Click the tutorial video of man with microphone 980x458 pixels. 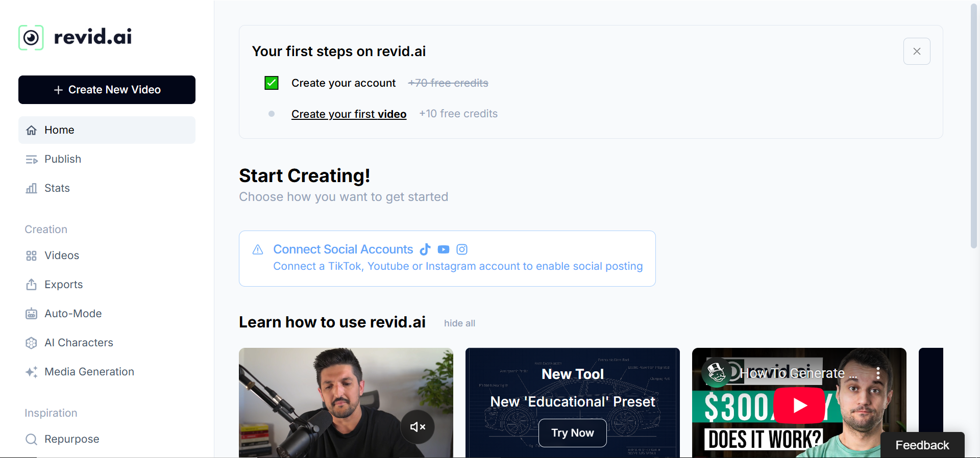(x=346, y=403)
